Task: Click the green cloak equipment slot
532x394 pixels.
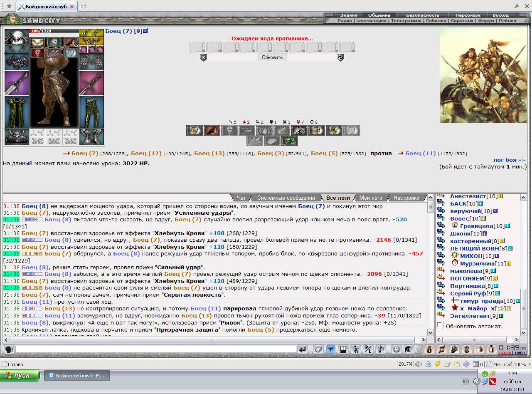Action: click(x=17, y=112)
